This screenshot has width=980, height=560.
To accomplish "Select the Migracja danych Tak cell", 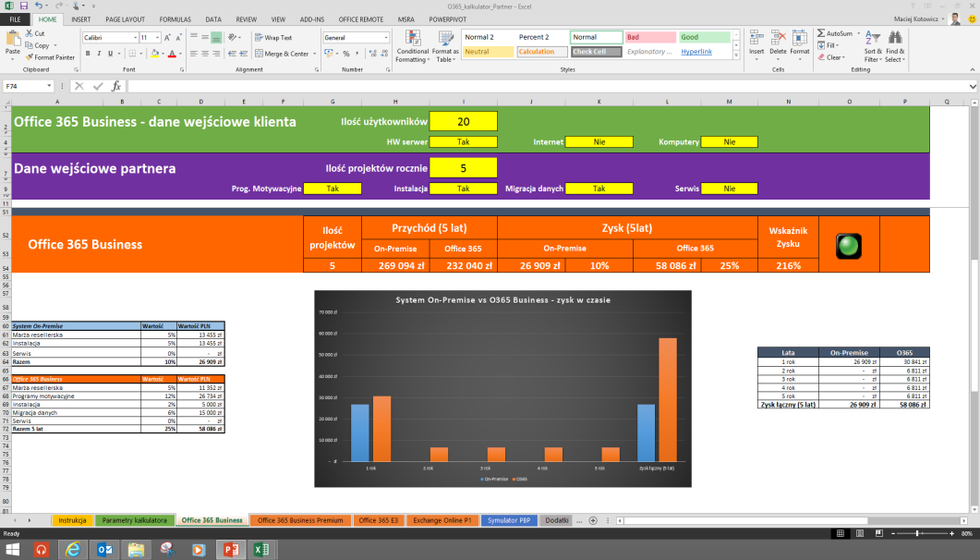I will click(599, 189).
